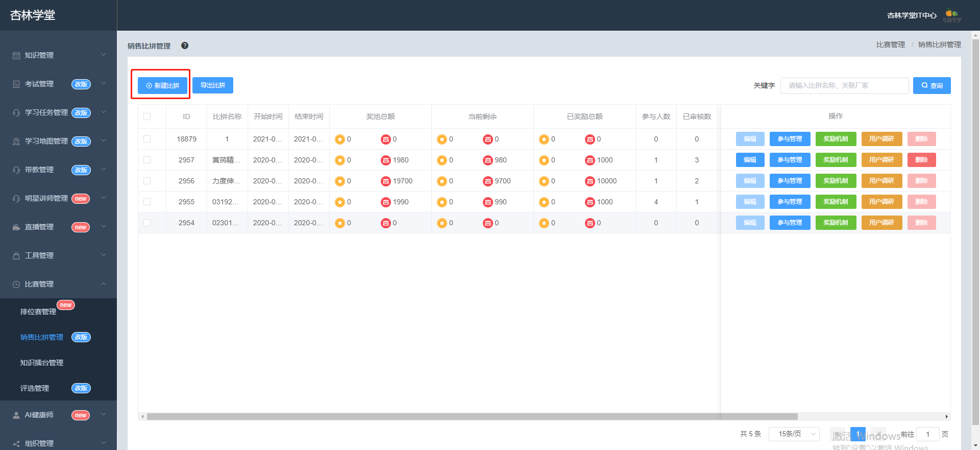Click the horizontal table scrollbar
Viewport: 980px width, 450px height.
point(472,416)
